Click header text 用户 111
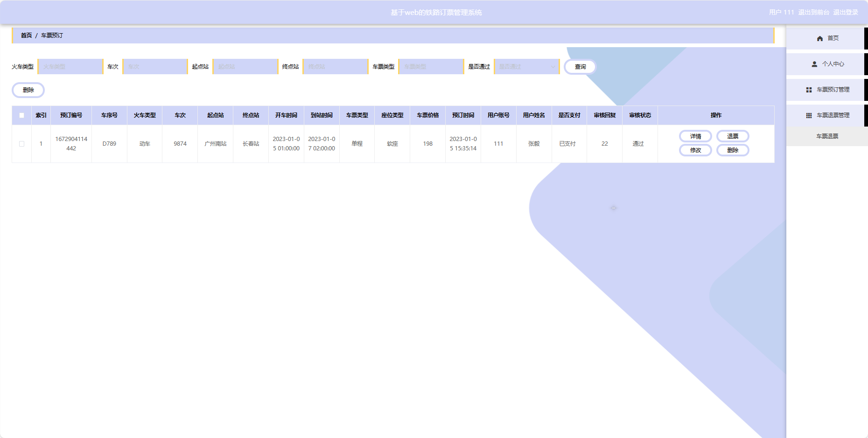Viewport: 868px width, 438px height. pos(782,12)
